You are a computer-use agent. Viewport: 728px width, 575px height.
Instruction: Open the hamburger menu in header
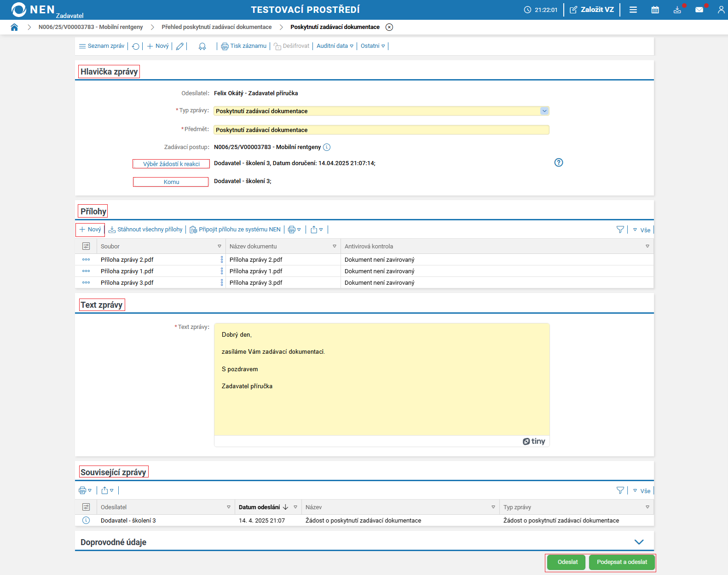pyautogui.click(x=633, y=10)
